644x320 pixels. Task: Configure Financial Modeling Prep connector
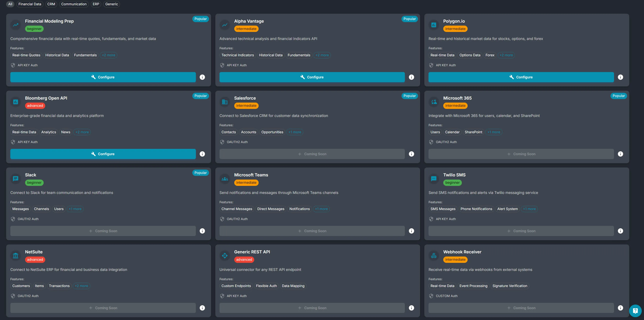pos(103,77)
